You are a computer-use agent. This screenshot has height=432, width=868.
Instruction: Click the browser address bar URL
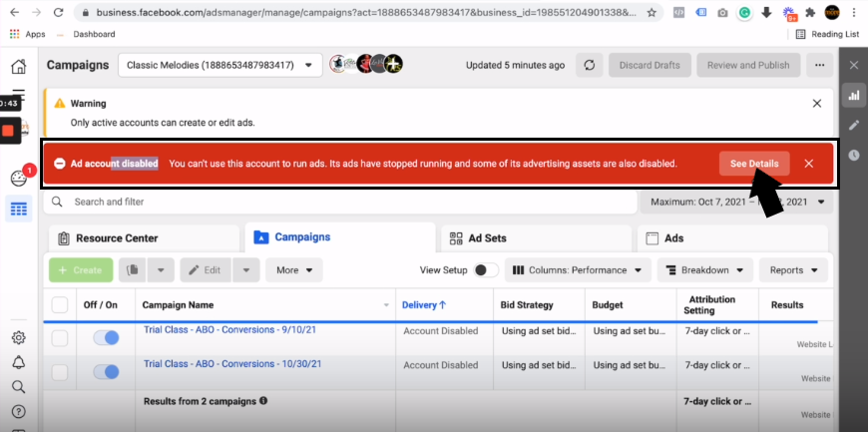(365, 12)
